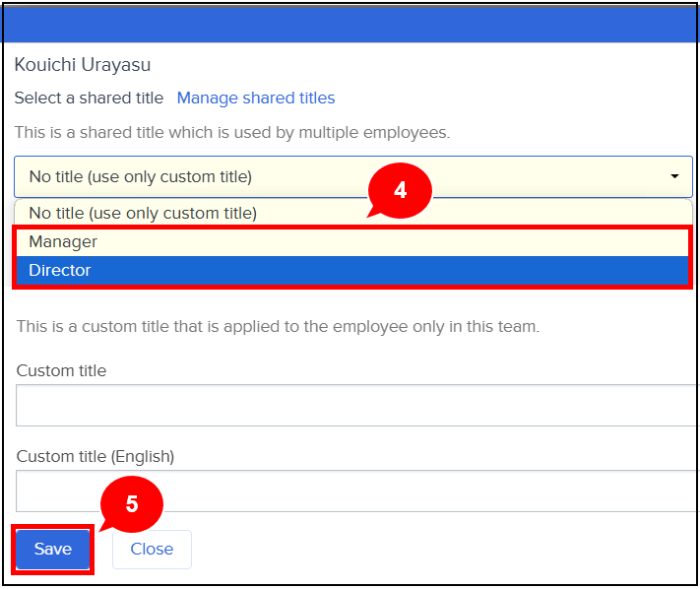Click the "Custom title (English)" label
Screen dimensions: 700x589
(x=95, y=456)
